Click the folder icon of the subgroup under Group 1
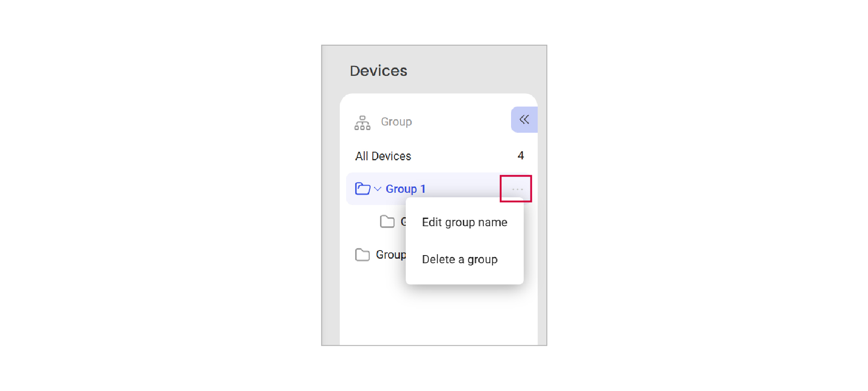Screen dimensions: 868x391 click(387, 221)
